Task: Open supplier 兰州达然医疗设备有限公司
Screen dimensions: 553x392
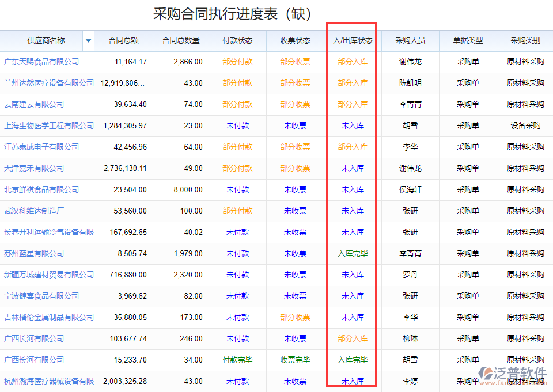Action: tap(48, 83)
